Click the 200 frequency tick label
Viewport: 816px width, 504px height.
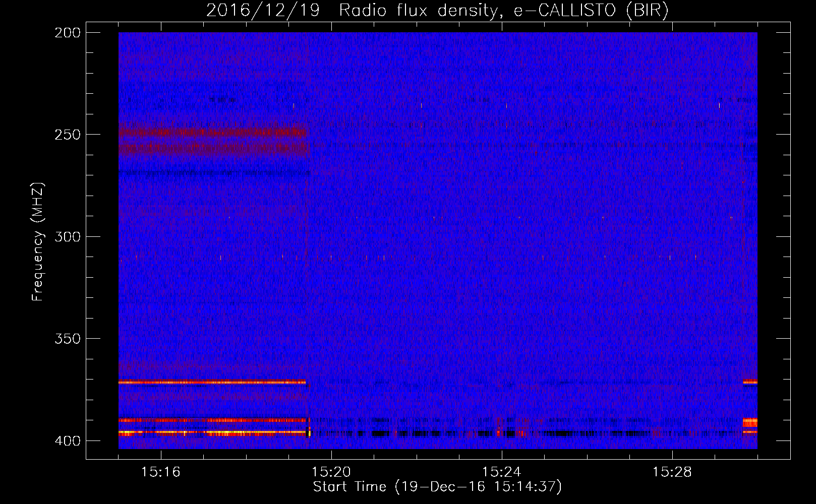67,33
